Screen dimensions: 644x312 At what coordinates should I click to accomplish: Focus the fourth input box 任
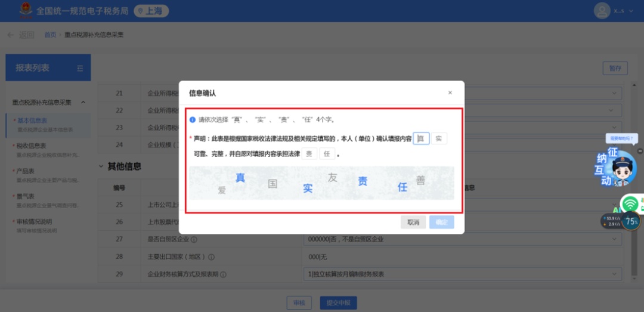(327, 154)
